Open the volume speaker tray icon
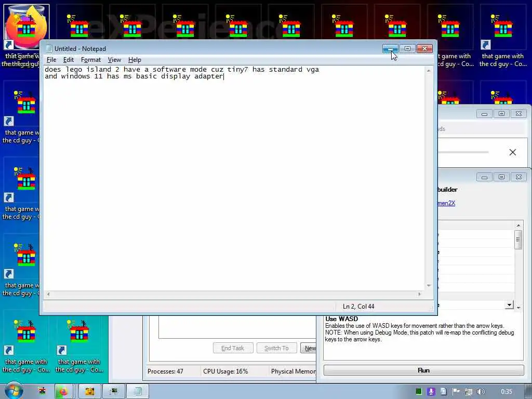The width and height of the screenshot is (532, 399). tap(481, 392)
